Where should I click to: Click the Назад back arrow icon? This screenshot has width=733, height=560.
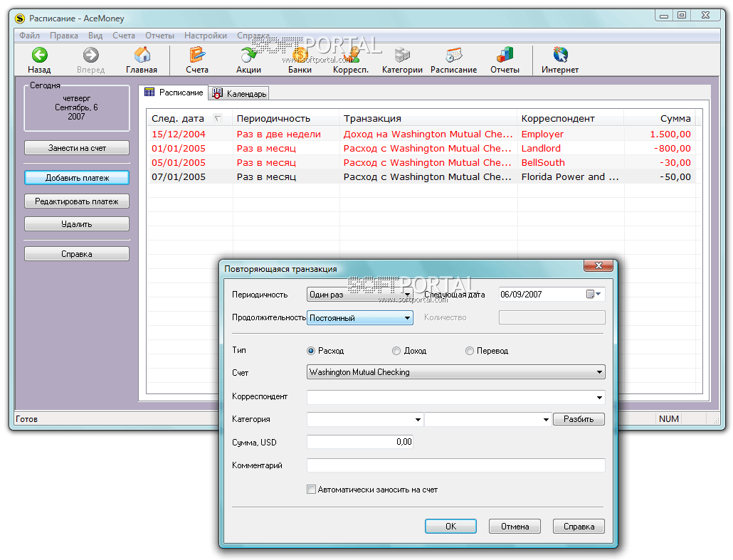click(39, 56)
